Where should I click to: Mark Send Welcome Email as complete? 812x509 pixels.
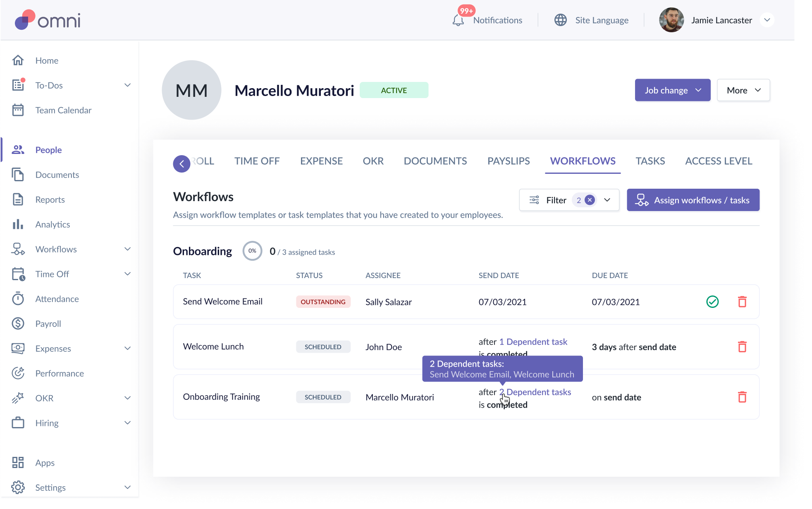(x=712, y=302)
